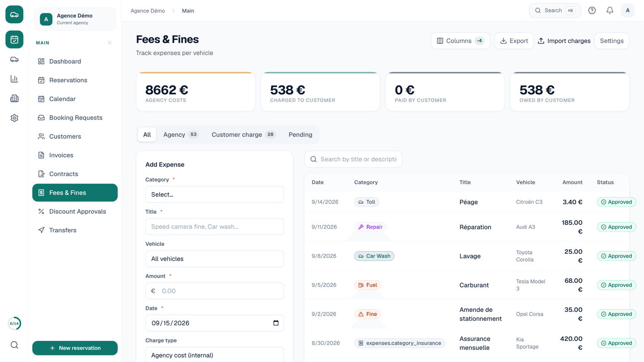
Task: Click the New reservation button
Action: click(x=75, y=348)
